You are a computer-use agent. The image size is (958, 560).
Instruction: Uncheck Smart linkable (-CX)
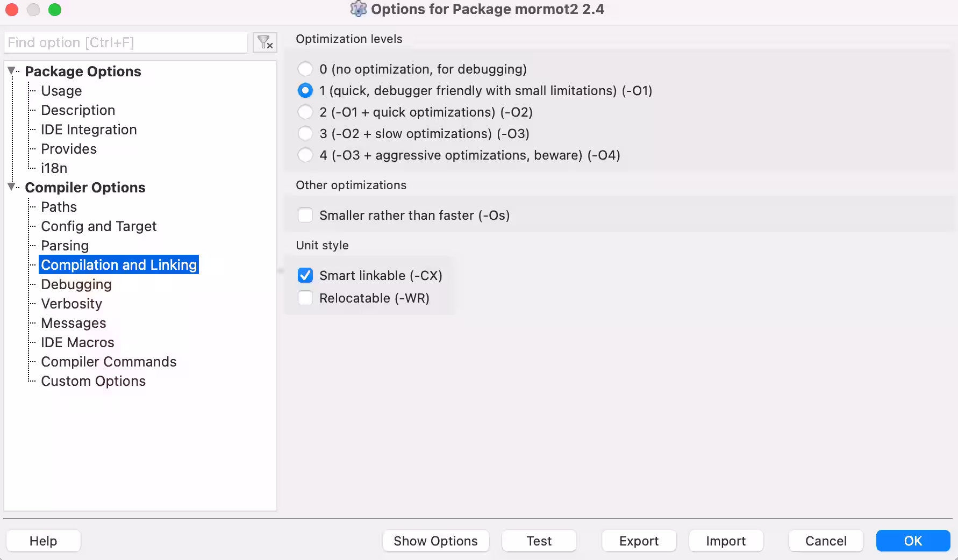pyautogui.click(x=305, y=275)
